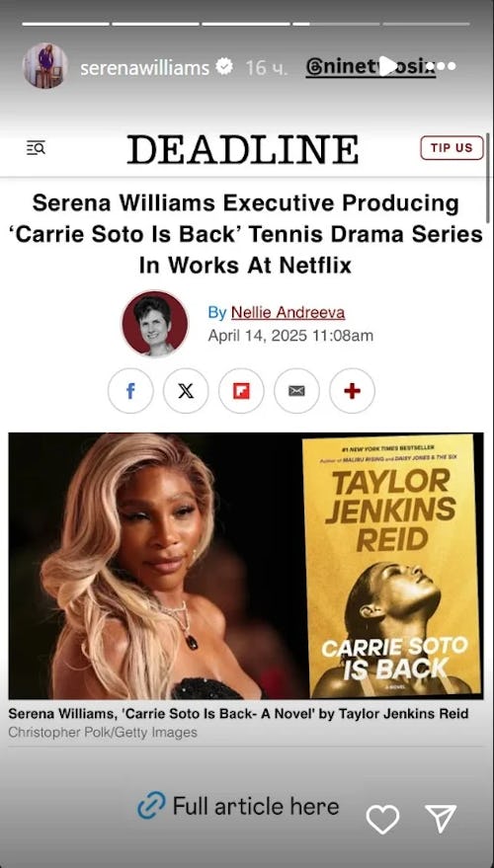
Task: Click the TIP US button
Action: tap(452, 148)
